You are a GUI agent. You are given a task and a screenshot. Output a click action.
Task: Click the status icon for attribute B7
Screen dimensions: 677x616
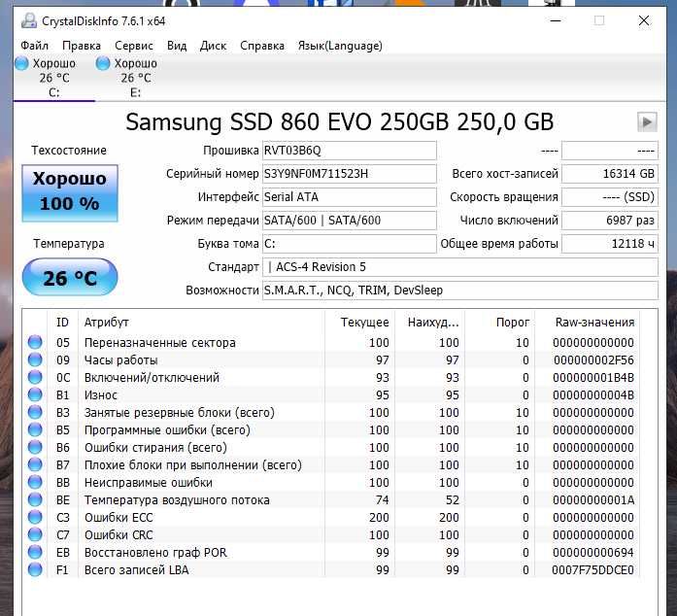pos(35,464)
